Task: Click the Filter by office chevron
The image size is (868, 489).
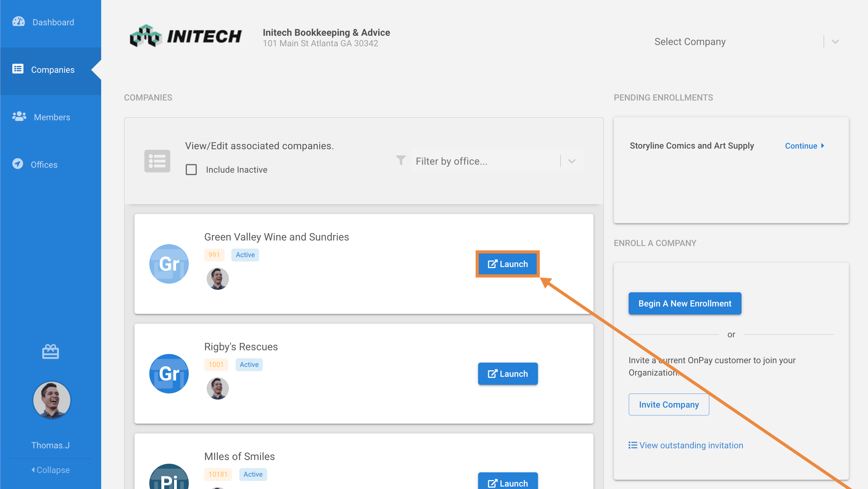Action: [x=572, y=161]
